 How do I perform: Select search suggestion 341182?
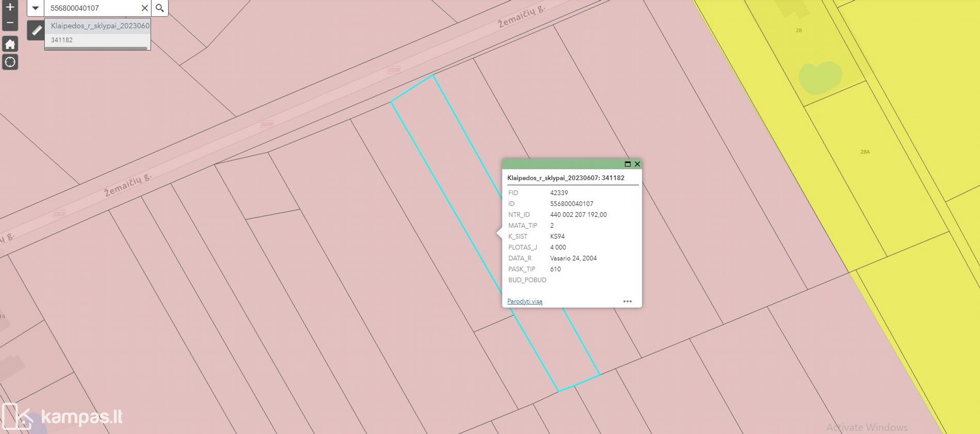tap(62, 40)
